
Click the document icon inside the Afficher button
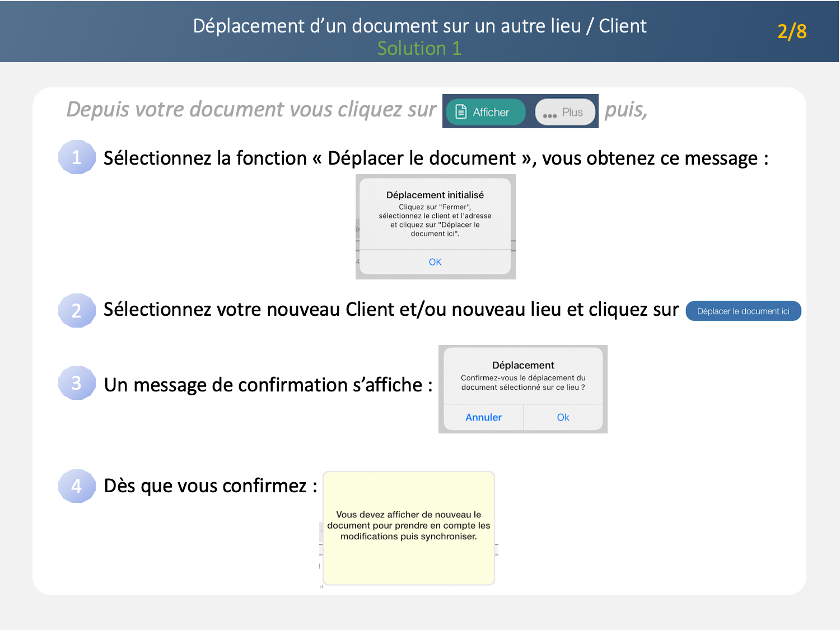461,112
